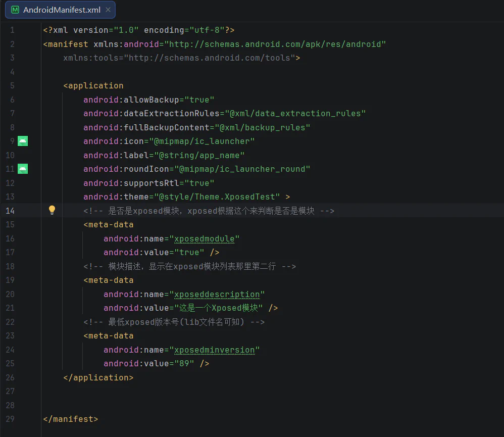Place cursor on the closing </manifest> tag

(70, 419)
